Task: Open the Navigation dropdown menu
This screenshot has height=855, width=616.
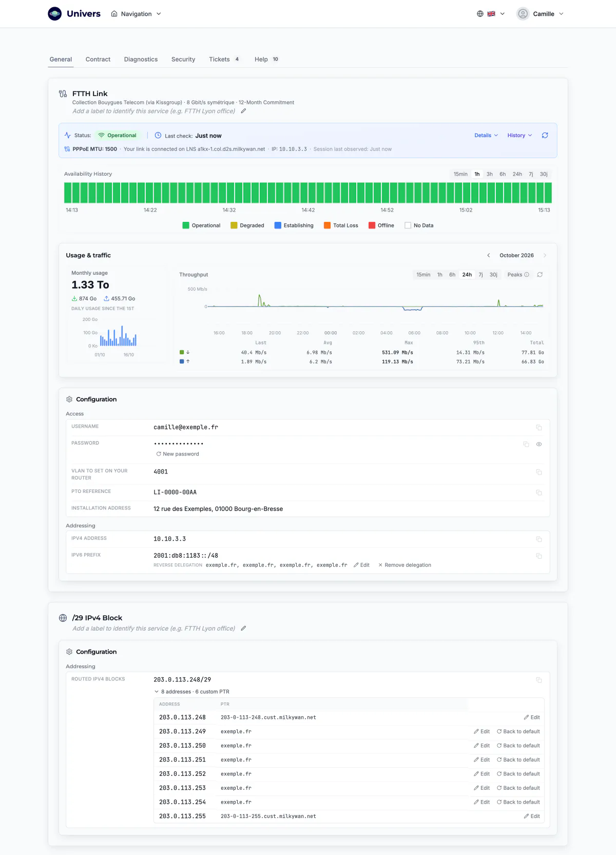Action: 136,14
